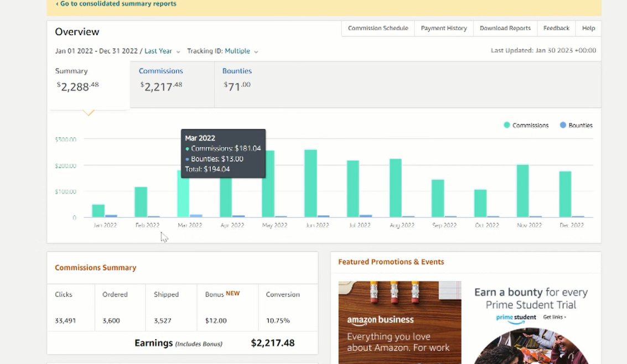Click the Feb 2022 commissions bar
Viewport: 627px width, 364px height.
coord(141,202)
